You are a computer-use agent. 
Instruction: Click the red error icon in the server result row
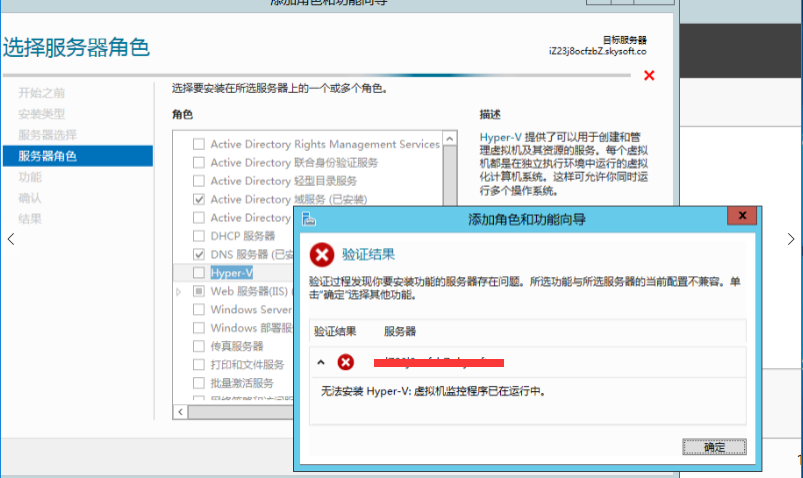coord(346,362)
